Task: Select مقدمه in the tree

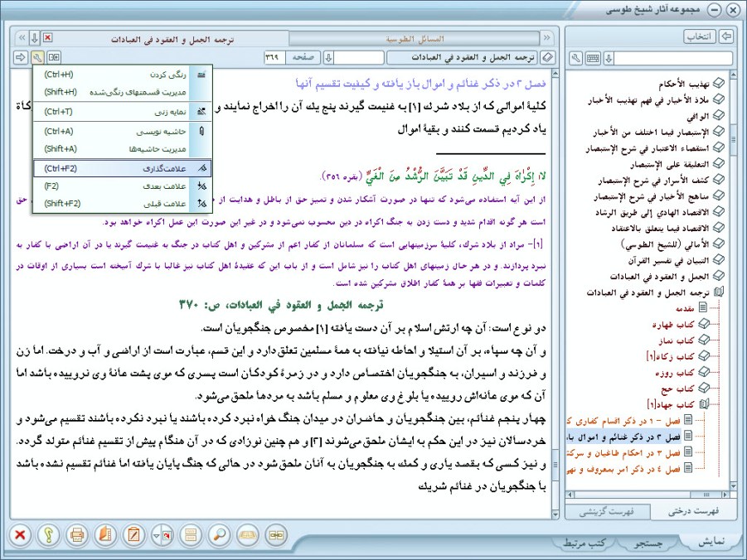Action: click(x=685, y=308)
